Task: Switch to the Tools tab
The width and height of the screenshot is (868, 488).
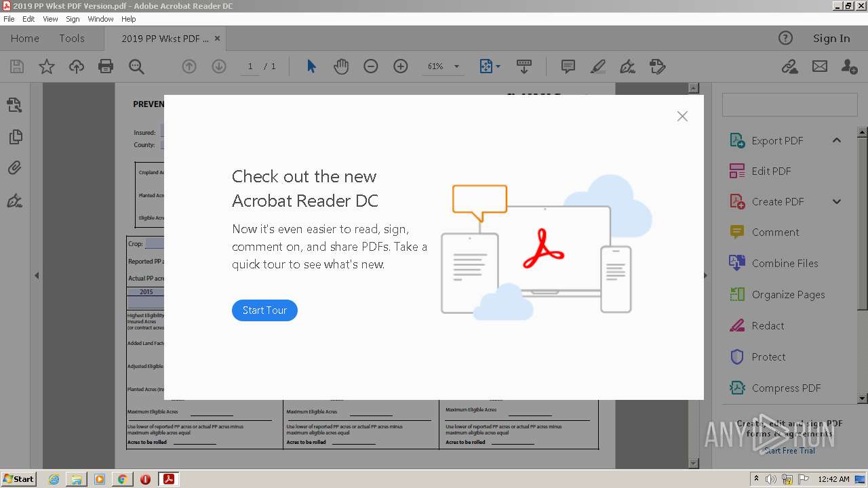Action: 72,39
